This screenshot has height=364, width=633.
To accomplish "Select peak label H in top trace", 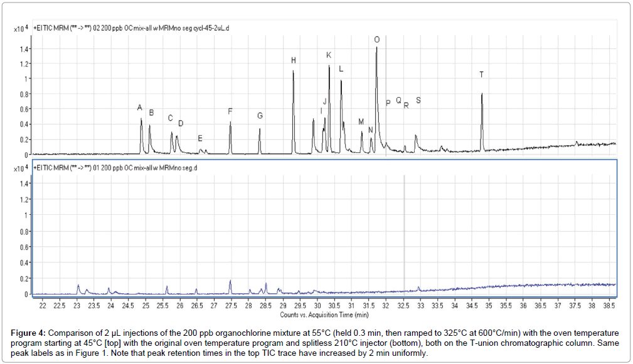I will (293, 61).
